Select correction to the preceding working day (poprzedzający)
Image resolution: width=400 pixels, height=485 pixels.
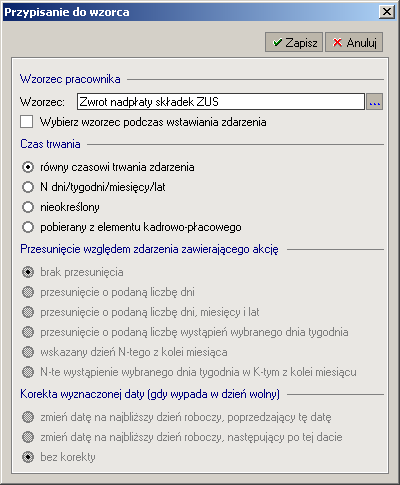pos(28,417)
